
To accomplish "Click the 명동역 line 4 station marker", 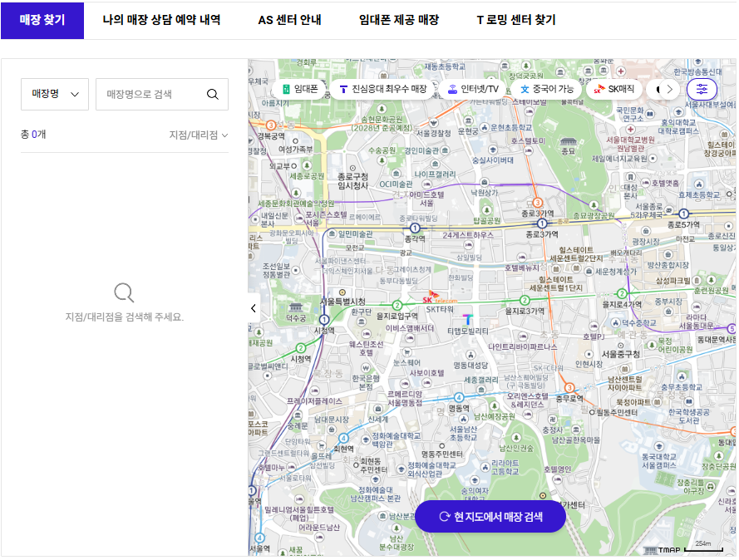I will point(459,397).
